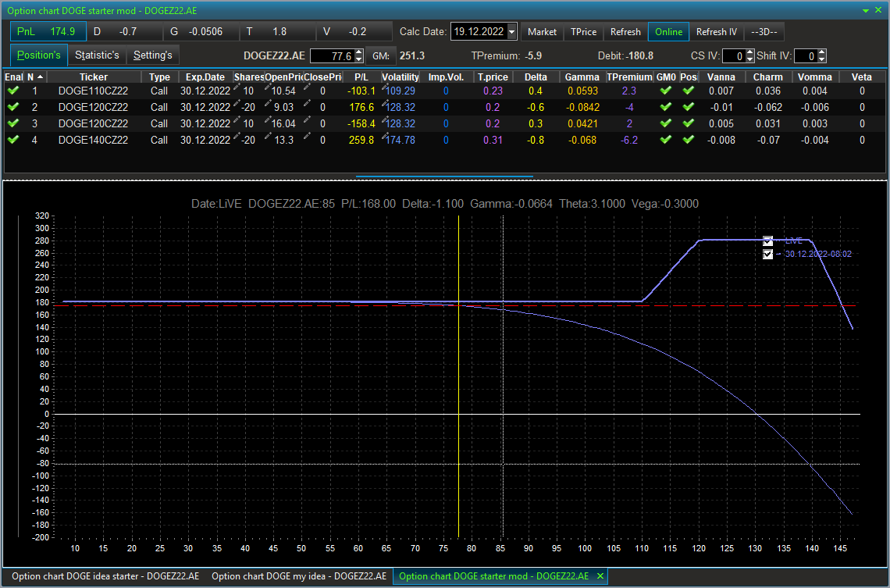Edit Volatility pencil icon beside 109.29
Image resolution: width=890 pixels, height=588 pixels.
point(386,87)
